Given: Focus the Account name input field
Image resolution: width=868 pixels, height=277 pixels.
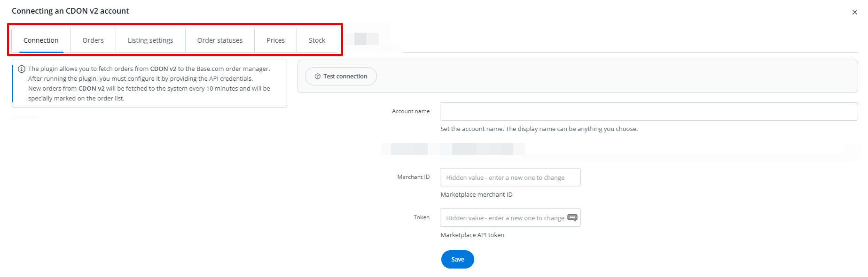Looking at the screenshot, I should pos(649,111).
